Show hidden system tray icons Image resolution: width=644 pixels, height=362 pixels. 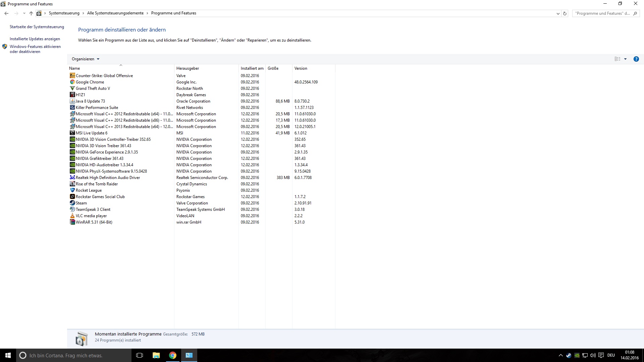[560, 355]
